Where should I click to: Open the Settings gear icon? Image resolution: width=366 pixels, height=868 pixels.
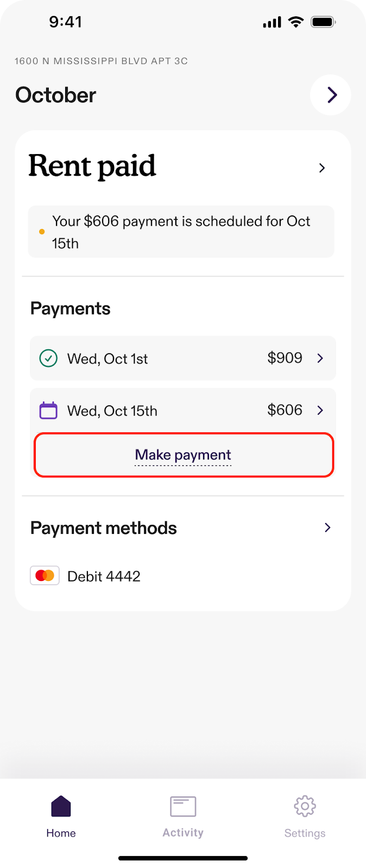tap(305, 806)
